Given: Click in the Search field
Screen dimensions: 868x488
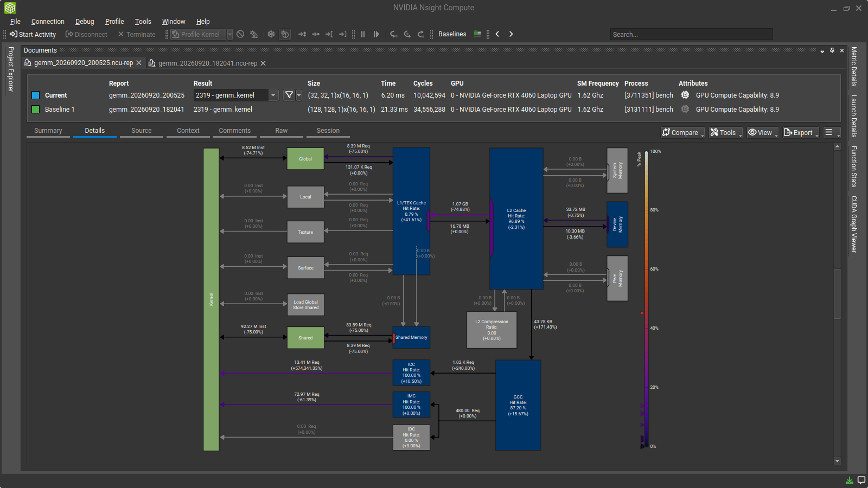Looking at the screenshot, I should [691, 34].
